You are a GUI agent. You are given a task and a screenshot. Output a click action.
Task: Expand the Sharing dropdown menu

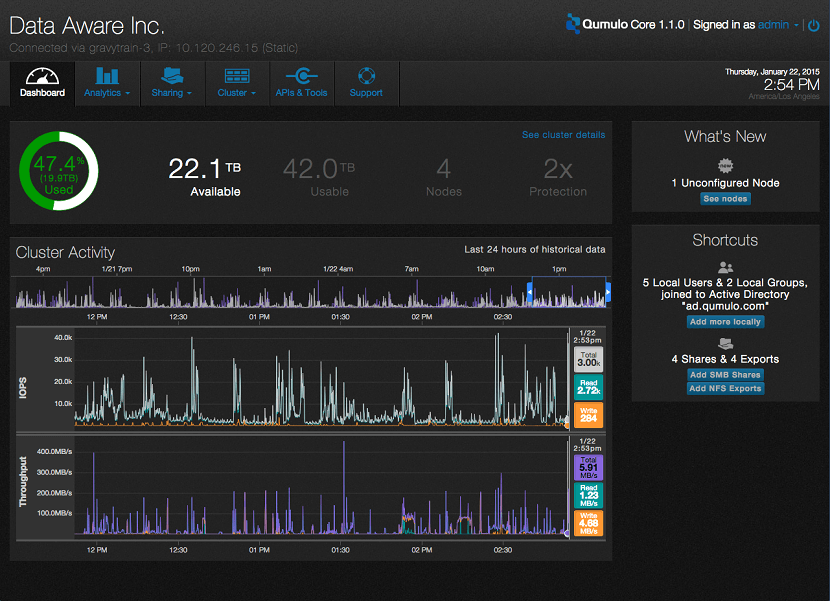(172, 93)
